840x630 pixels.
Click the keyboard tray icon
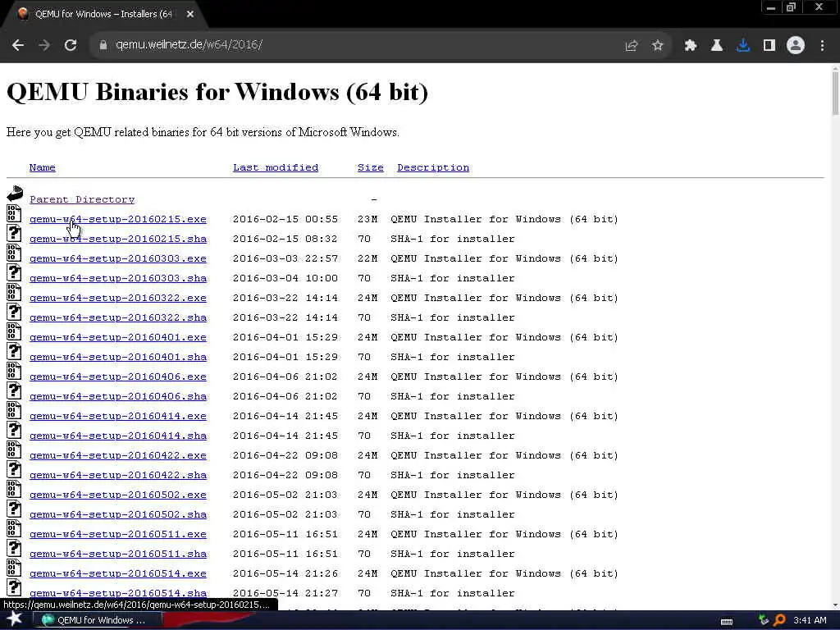pos(727,621)
